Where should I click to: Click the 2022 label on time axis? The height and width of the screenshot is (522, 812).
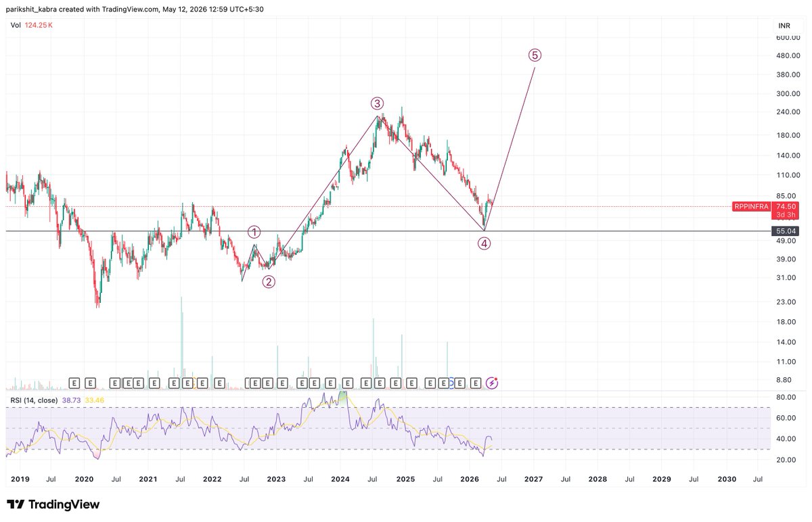click(212, 479)
